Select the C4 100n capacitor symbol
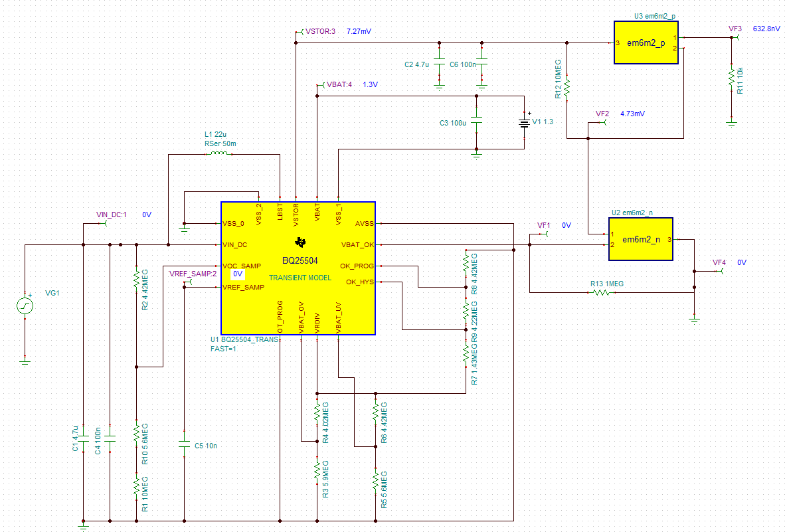Viewport: 787px width, 532px height. coord(110,439)
